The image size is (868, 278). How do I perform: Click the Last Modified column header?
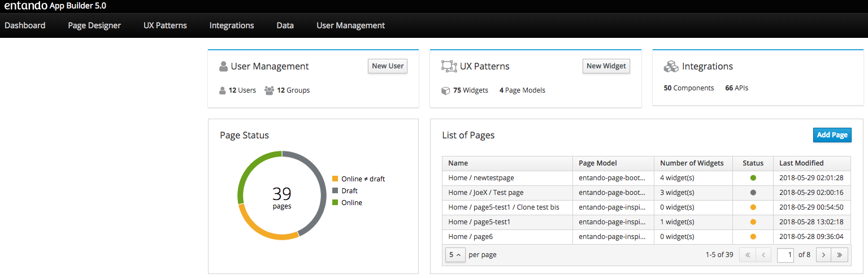[811, 163]
